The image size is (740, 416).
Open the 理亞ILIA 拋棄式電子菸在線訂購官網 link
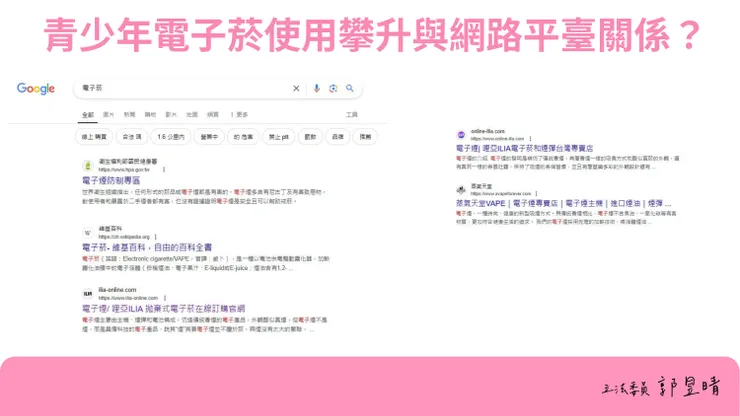pyautogui.click(x=163, y=309)
